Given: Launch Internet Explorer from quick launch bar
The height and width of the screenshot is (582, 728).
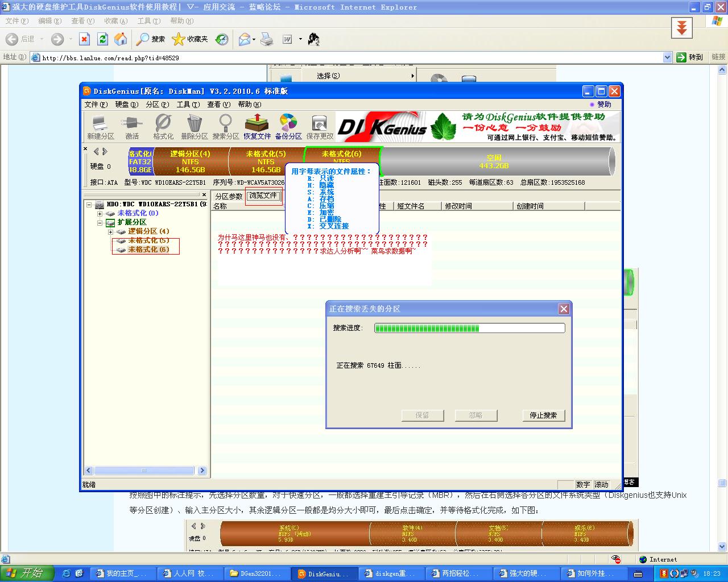Looking at the screenshot, I should pyautogui.click(x=66, y=573).
